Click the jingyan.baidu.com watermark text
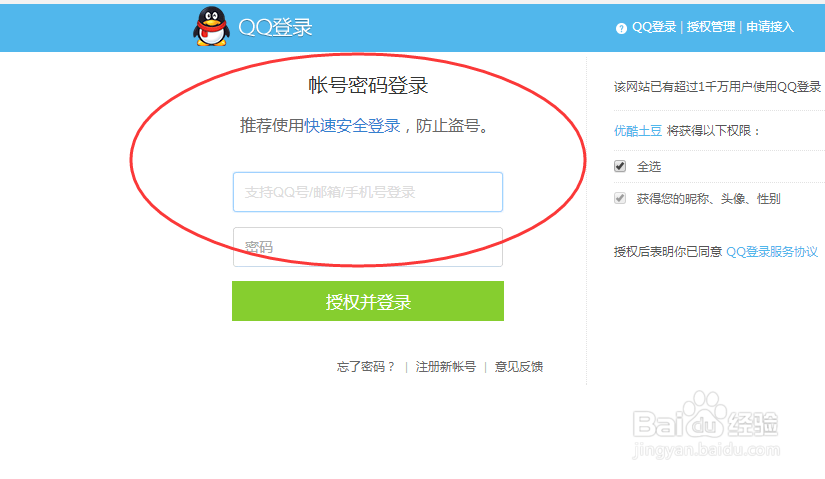Screen dimensions: 825x479 [x=707, y=451]
